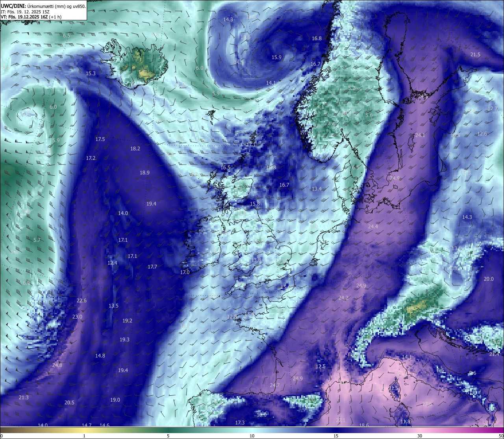Click the colorbar tick labeled 30
This screenshot has height=439, width=504.
click(420, 436)
